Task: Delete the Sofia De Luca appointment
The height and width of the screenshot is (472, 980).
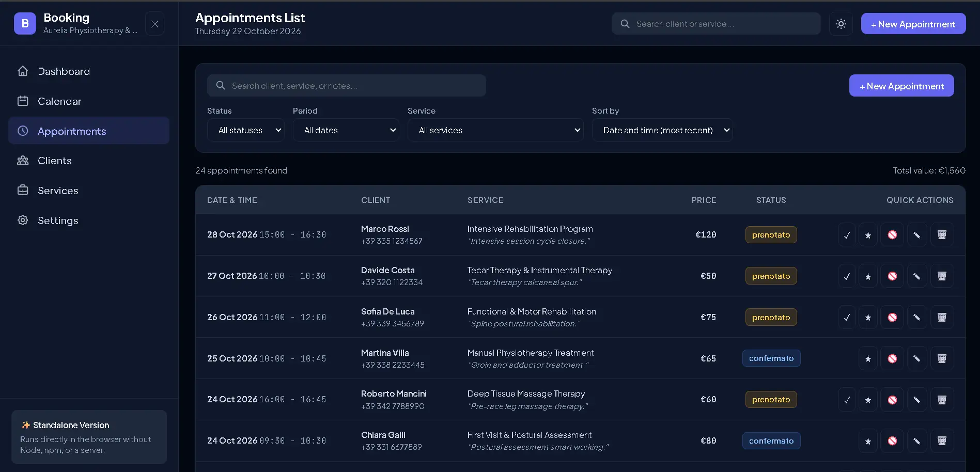Action: 942,318
